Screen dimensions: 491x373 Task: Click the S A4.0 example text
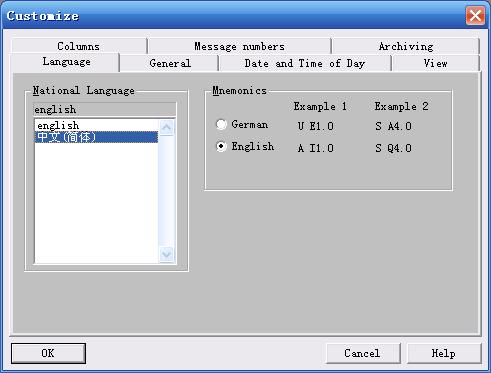393,126
